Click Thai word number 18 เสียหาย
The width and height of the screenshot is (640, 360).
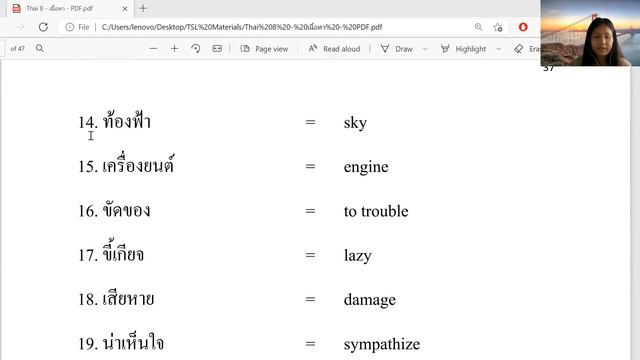click(x=128, y=299)
